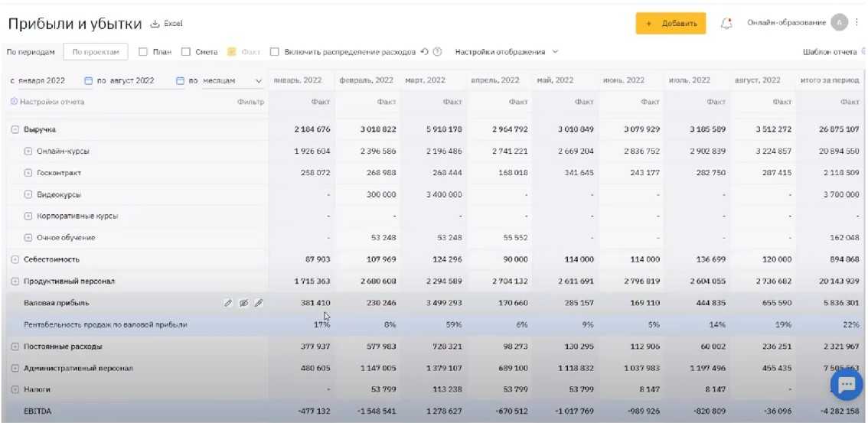
Task: Open the notifications bell
Action: (x=726, y=24)
